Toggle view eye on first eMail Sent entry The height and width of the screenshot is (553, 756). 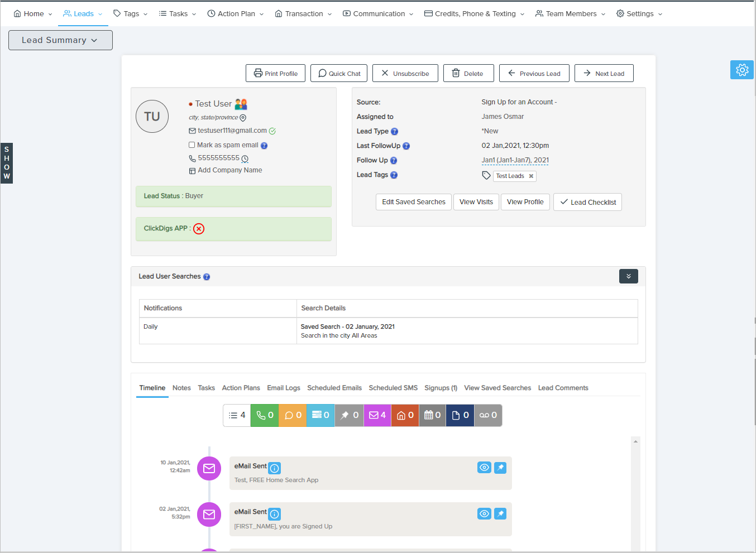[x=484, y=468]
